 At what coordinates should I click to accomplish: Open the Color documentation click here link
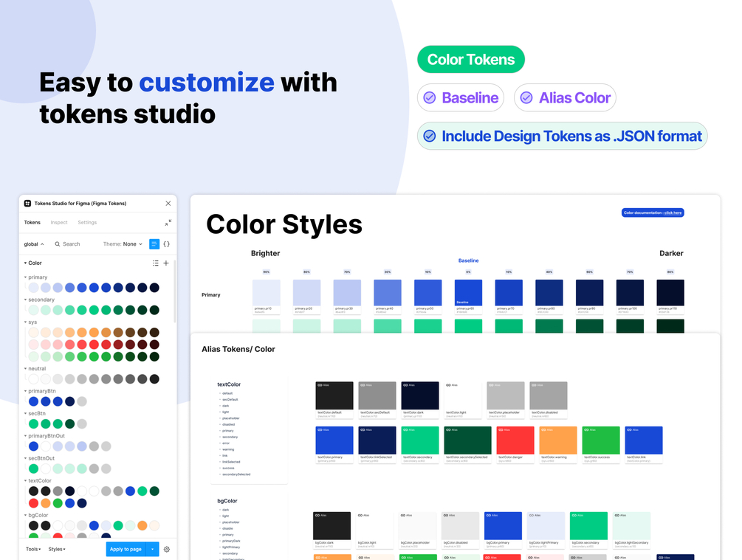(x=653, y=212)
